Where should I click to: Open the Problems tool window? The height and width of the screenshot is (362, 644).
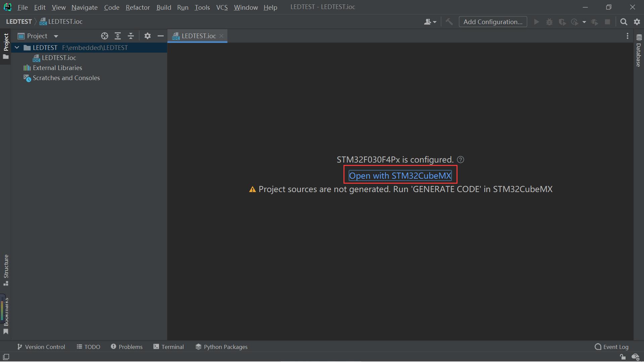pyautogui.click(x=127, y=347)
